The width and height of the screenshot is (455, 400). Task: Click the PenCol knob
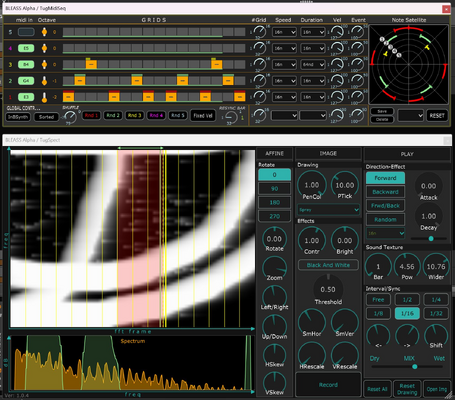[x=311, y=185]
